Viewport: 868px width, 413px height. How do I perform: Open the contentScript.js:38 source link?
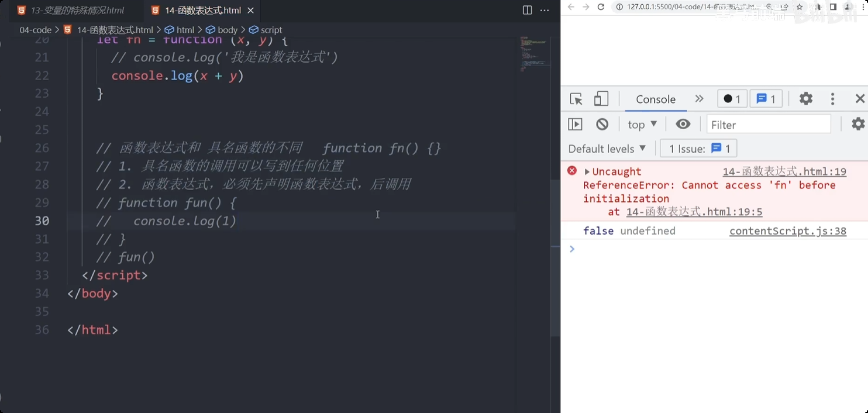pos(788,231)
